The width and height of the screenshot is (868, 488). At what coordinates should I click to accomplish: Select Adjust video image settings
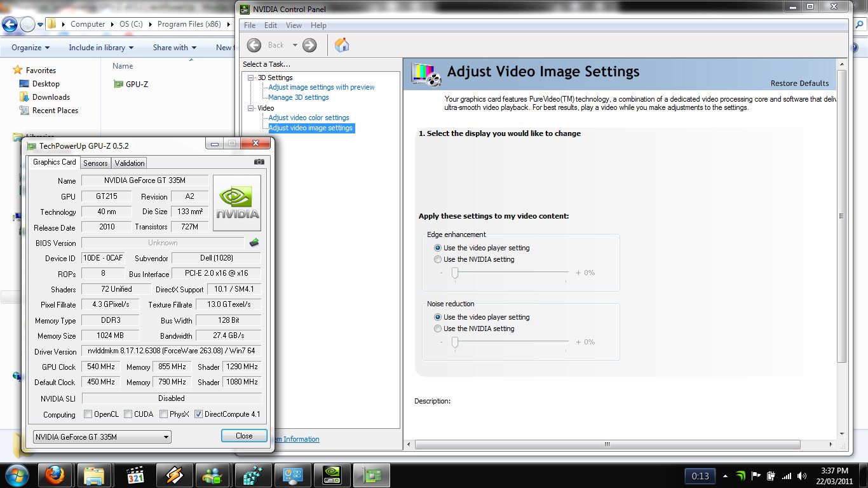point(311,128)
